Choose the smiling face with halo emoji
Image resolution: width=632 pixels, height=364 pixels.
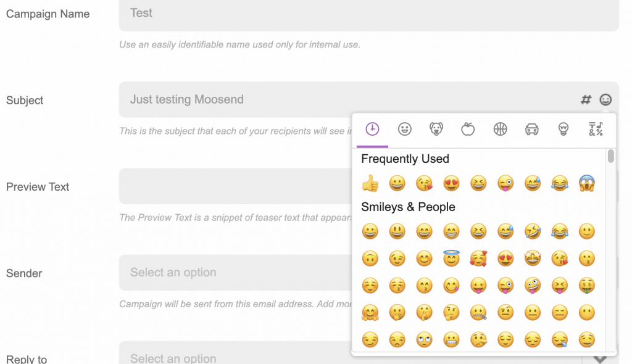(x=451, y=259)
